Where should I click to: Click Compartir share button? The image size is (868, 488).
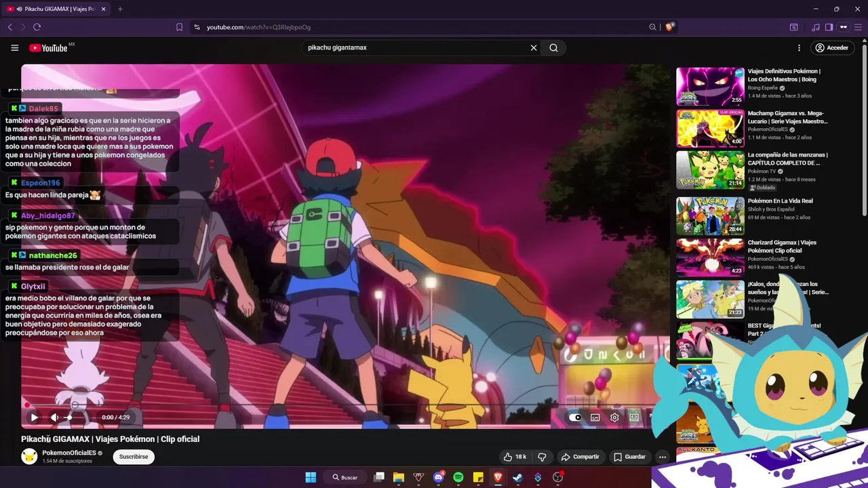(580, 457)
